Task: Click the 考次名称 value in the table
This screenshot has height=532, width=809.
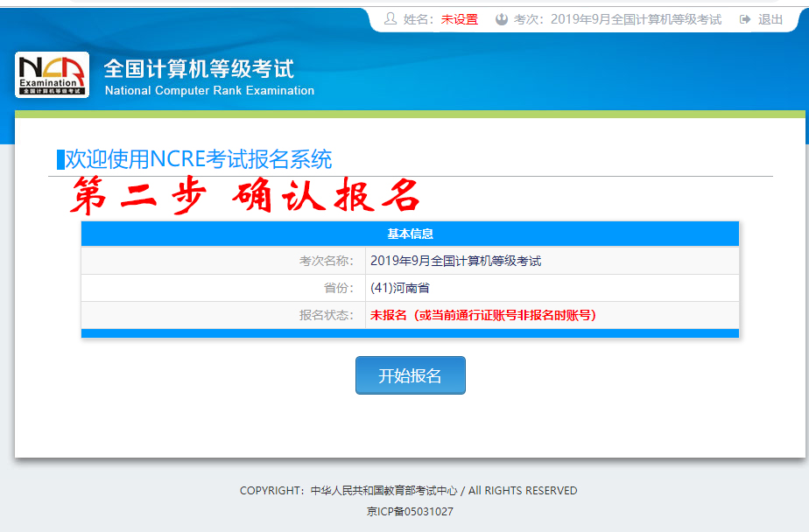Action: [x=455, y=261]
